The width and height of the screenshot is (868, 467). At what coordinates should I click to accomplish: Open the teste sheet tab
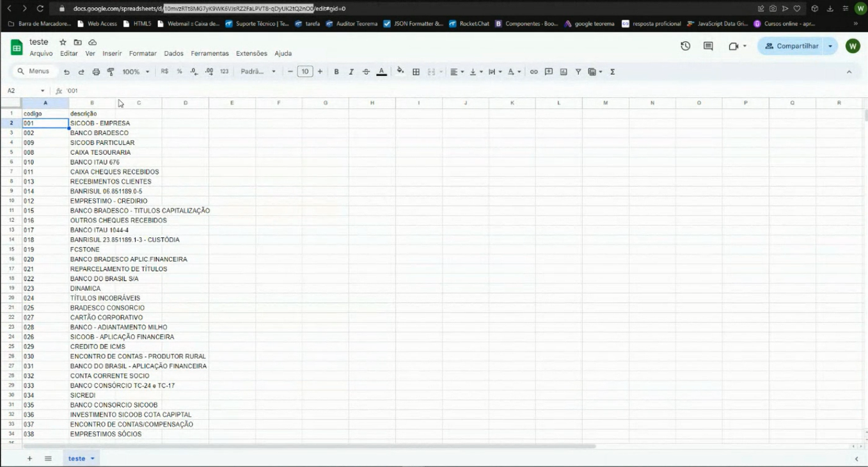point(81,459)
